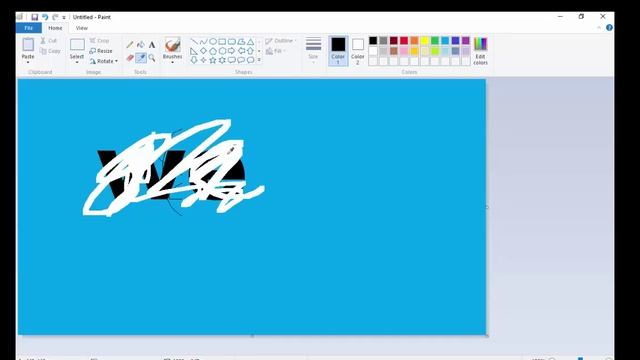640x360 pixels.
Task: Select the Magnifier tool
Action: pos(152,58)
